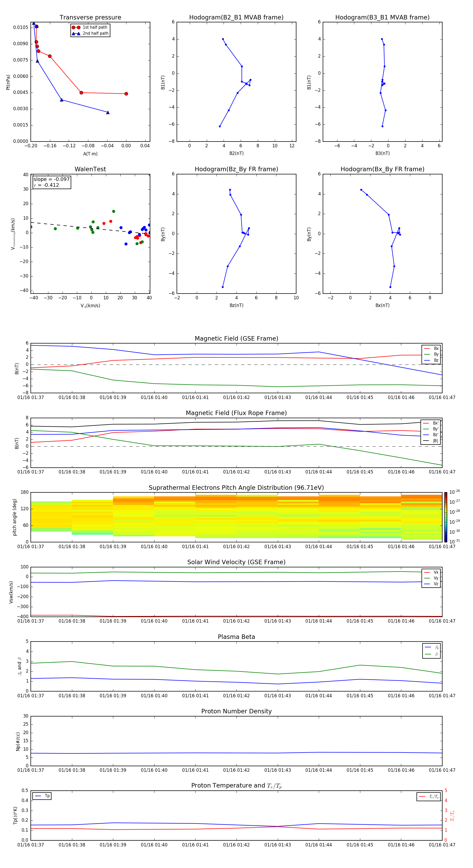Click the 'Magnetic Field (Flux Rope Frame)' title

click(x=236, y=413)
